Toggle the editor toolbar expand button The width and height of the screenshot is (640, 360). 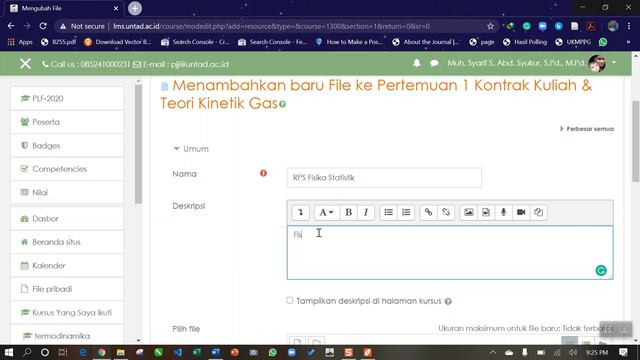301,212
